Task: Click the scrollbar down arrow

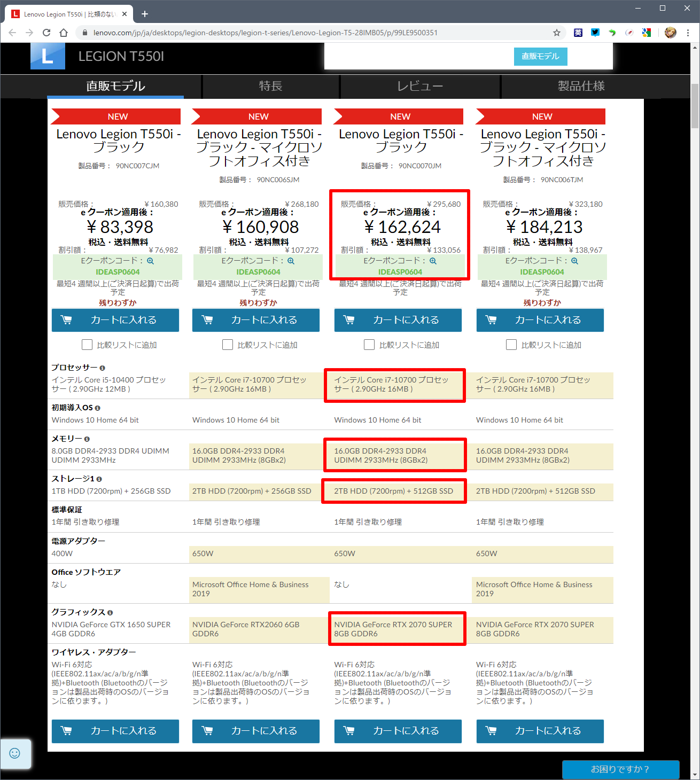Action: (x=695, y=775)
